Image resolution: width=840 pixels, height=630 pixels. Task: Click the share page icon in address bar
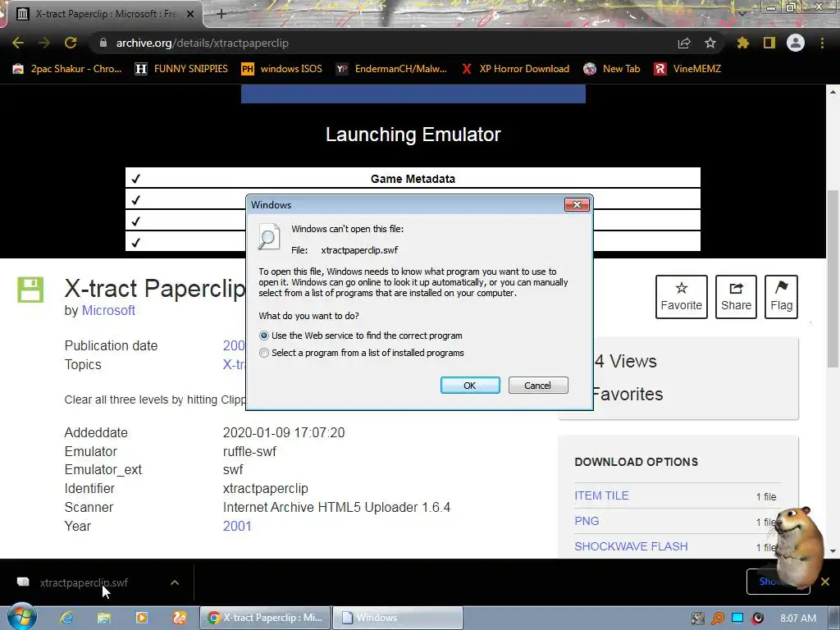click(684, 43)
